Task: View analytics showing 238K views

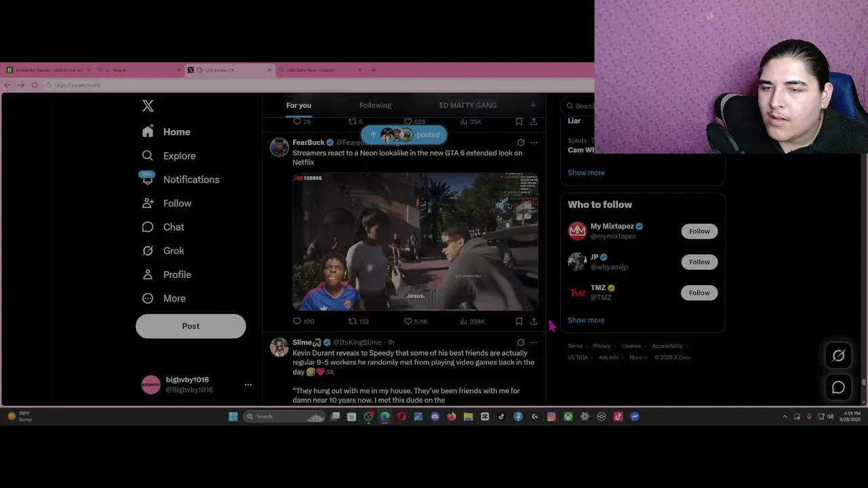Action: tap(473, 321)
